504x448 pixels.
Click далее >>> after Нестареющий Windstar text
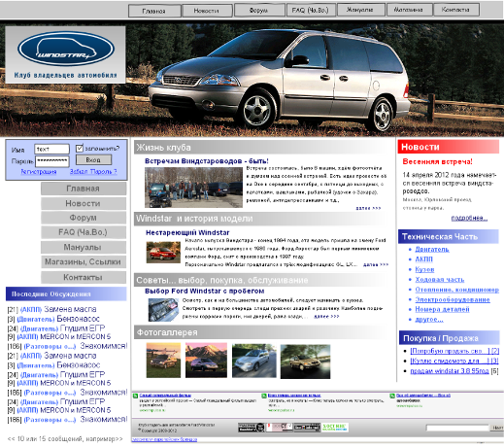[376, 264]
